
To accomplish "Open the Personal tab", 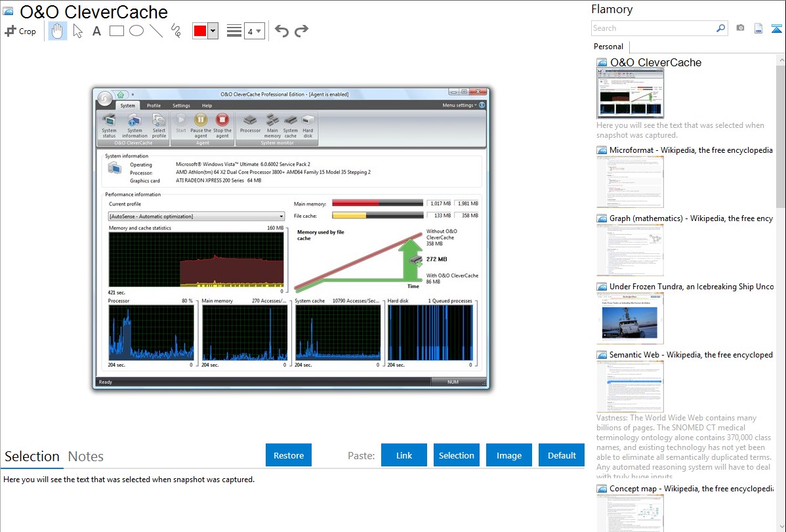I will [609, 46].
